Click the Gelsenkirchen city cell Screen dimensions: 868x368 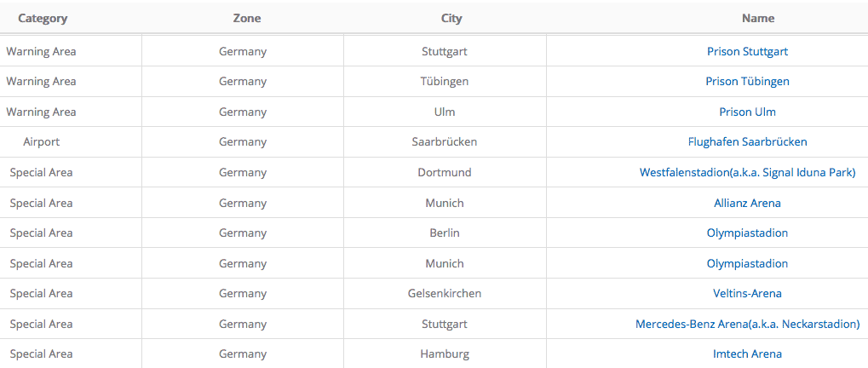(445, 293)
